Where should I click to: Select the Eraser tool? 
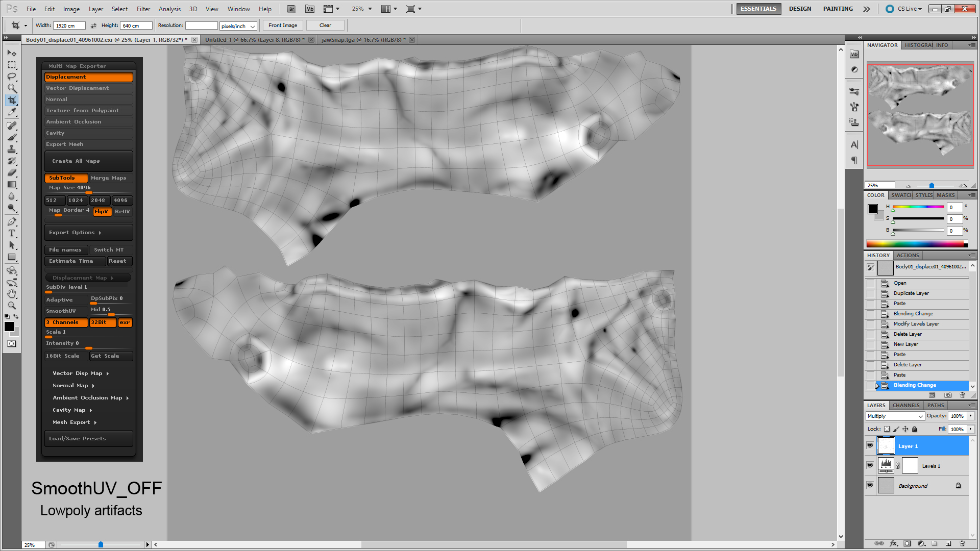[x=12, y=172]
